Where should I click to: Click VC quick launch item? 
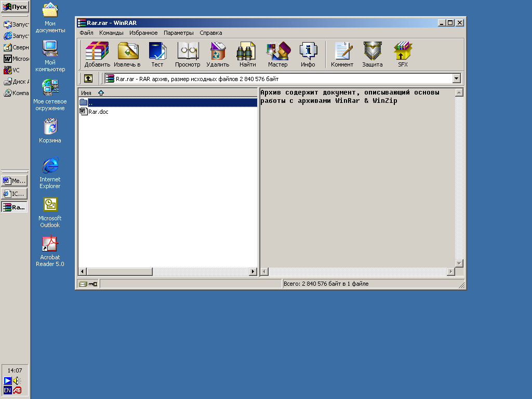(x=11, y=70)
